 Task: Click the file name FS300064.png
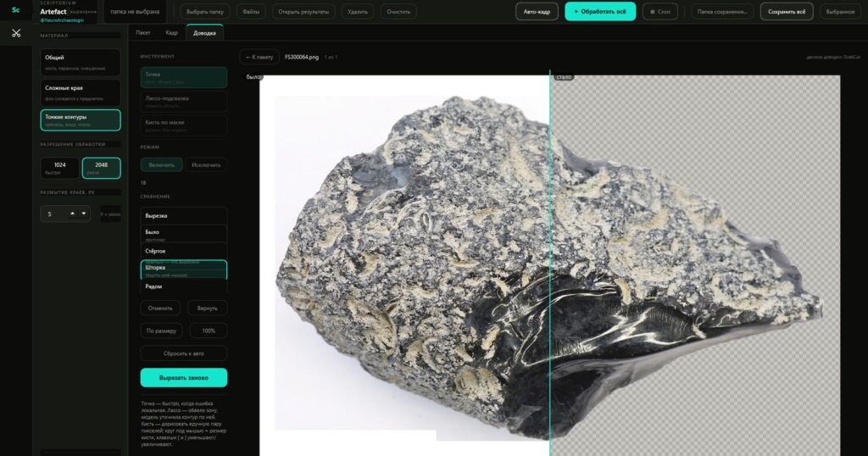pyautogui.click(x=302, y=57)
